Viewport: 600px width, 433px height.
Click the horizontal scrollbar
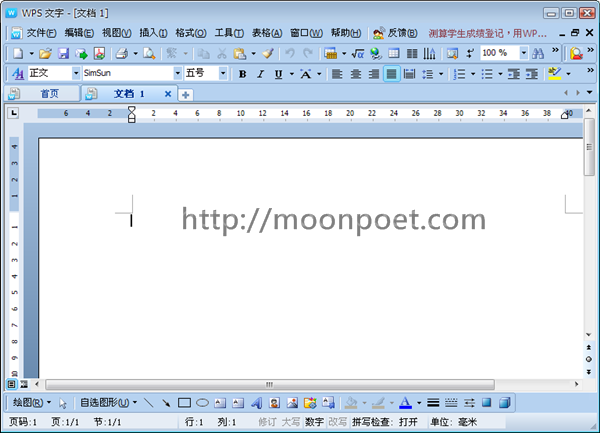270,384
